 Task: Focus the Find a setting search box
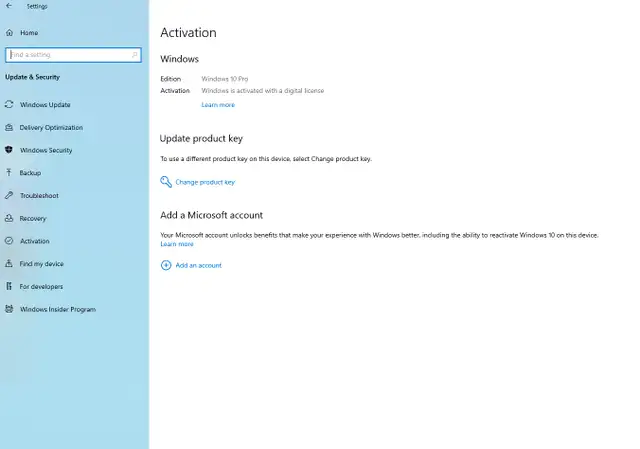click(73, 55)
